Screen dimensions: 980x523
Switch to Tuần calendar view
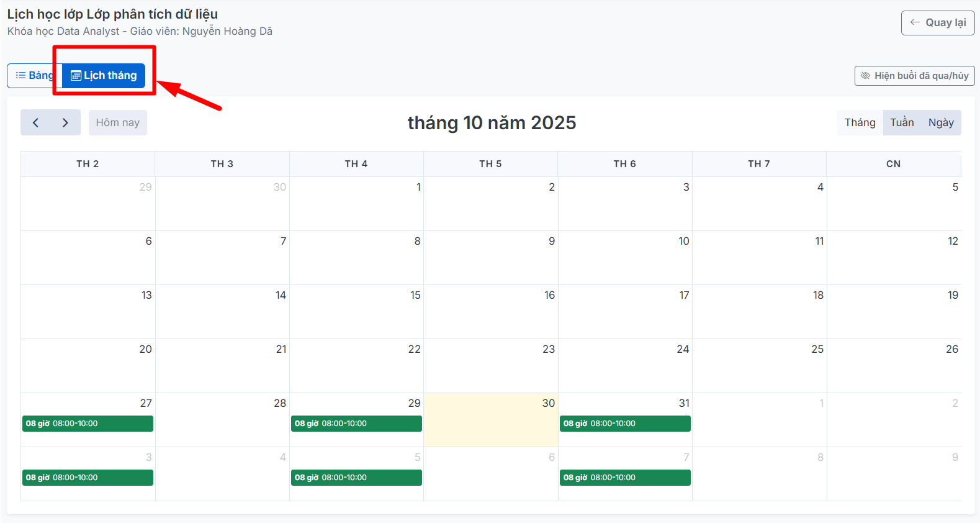pos(902,122)
